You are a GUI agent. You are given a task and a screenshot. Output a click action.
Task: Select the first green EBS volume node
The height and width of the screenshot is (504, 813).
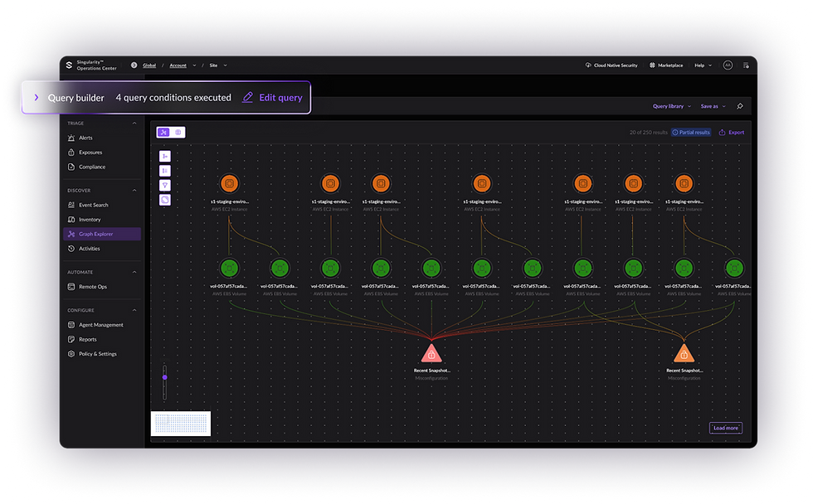click(229, 268)
